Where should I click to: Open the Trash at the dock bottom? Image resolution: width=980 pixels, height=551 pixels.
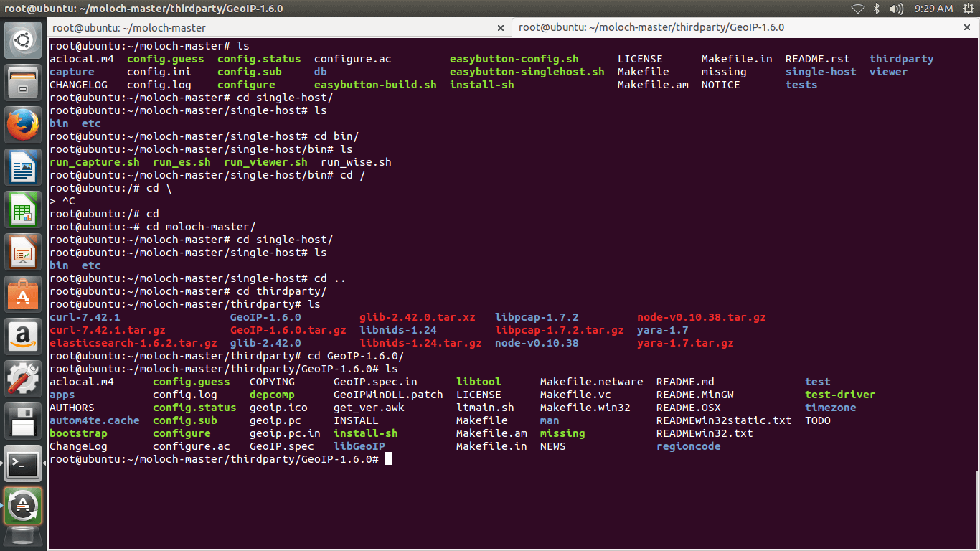[24, 538]
